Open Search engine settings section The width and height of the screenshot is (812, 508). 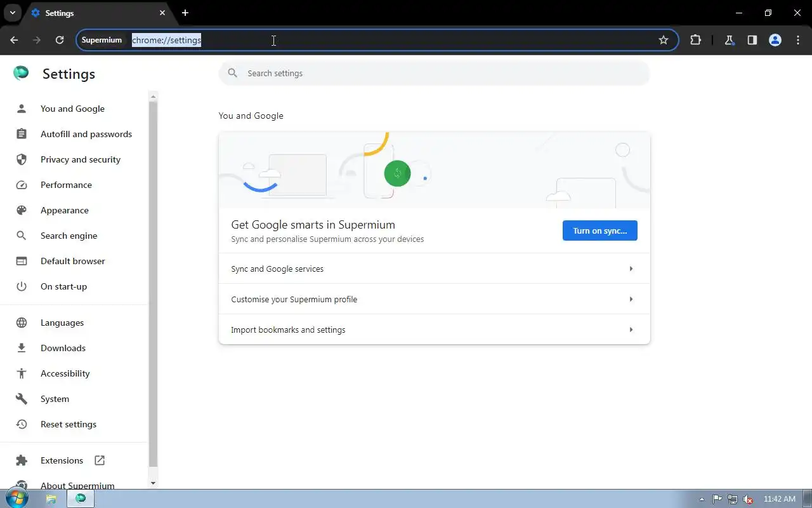pyautogui.click(x=74, y=236)
